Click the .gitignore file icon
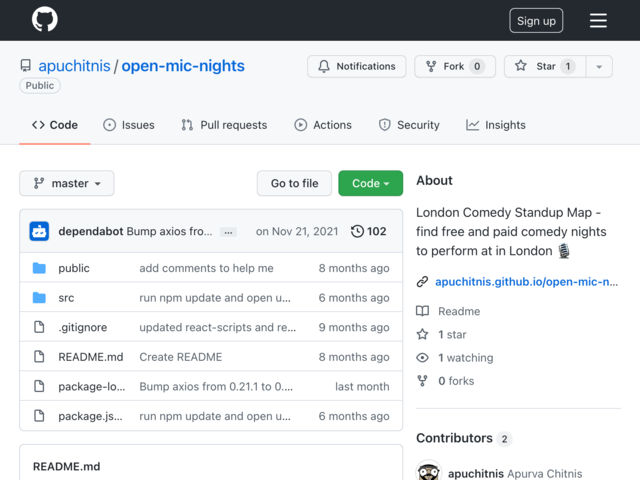The height and width of the screenshot is (480, 640). [39, 327]
